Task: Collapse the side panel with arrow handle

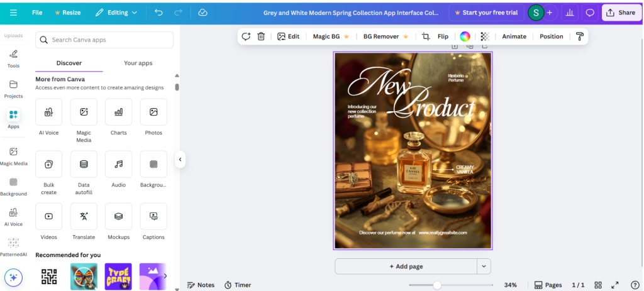Action: tap(180, 160)
